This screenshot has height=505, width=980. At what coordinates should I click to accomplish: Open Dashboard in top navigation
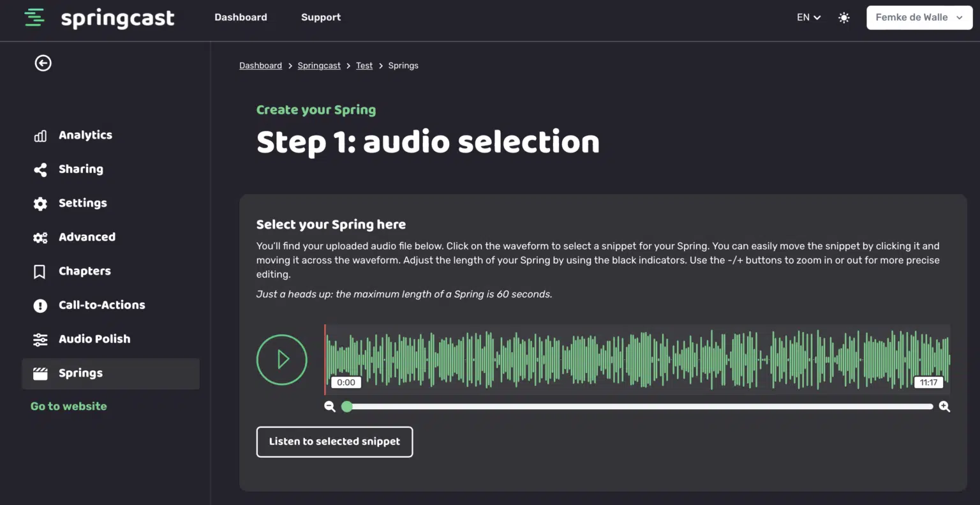pos(241,17)
